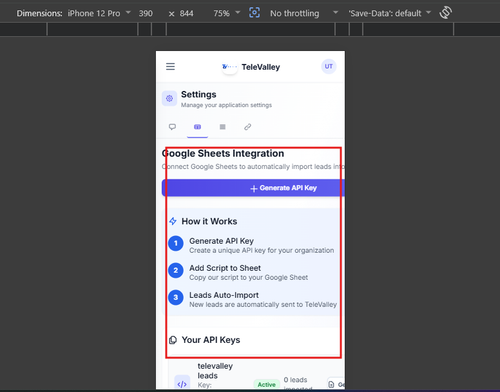The width and height of the screenshot is (500, 392).
Task: Edit the width field showing 390
Action: tap(146, 13)
